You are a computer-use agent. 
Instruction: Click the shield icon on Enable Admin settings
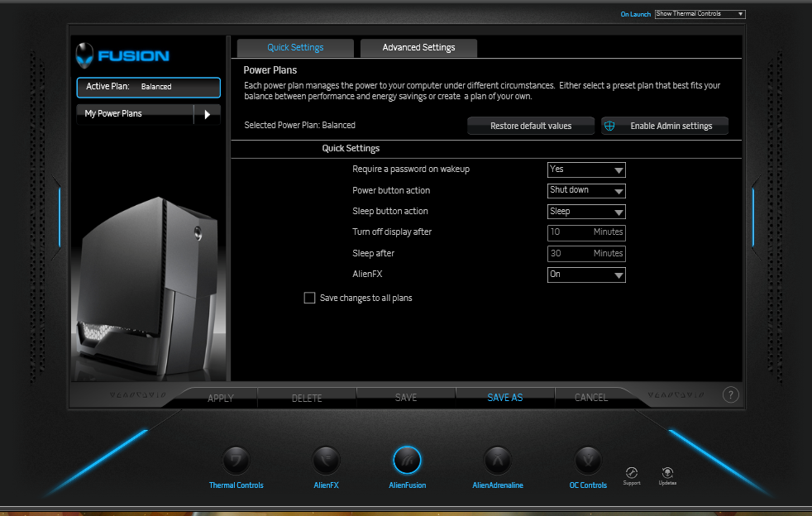coord(609,126)
